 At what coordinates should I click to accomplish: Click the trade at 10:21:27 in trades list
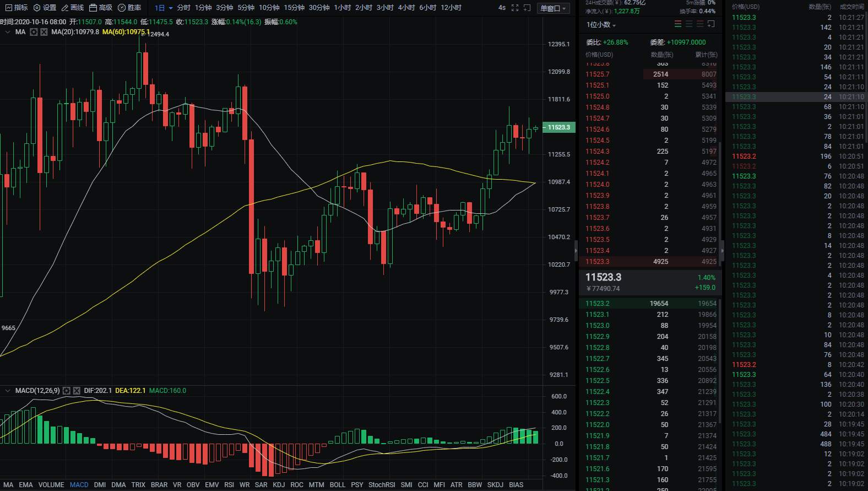(x=798, y=18)
